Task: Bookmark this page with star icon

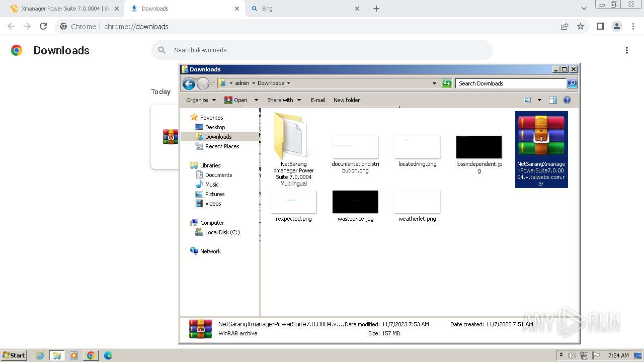Action: [x=581, y=26]
